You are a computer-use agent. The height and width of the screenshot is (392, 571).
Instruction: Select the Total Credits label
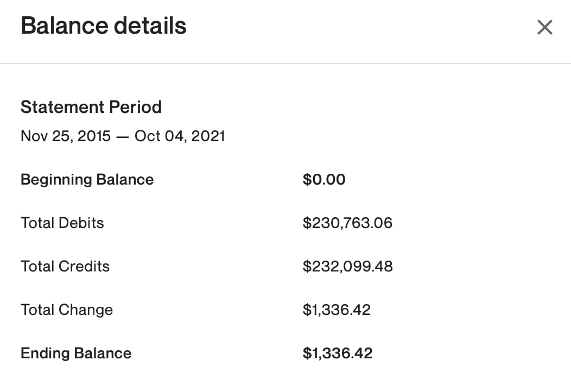(65, 267)
